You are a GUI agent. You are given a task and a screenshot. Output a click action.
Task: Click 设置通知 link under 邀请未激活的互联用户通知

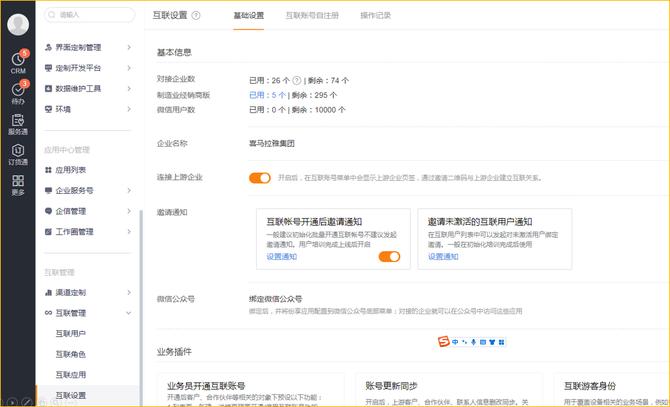(x=443, y=257)
